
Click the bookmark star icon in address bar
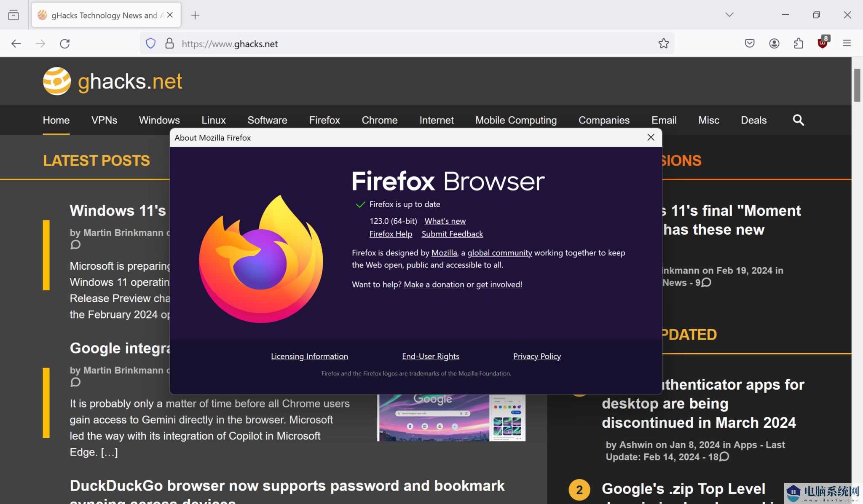click(663, 43)
